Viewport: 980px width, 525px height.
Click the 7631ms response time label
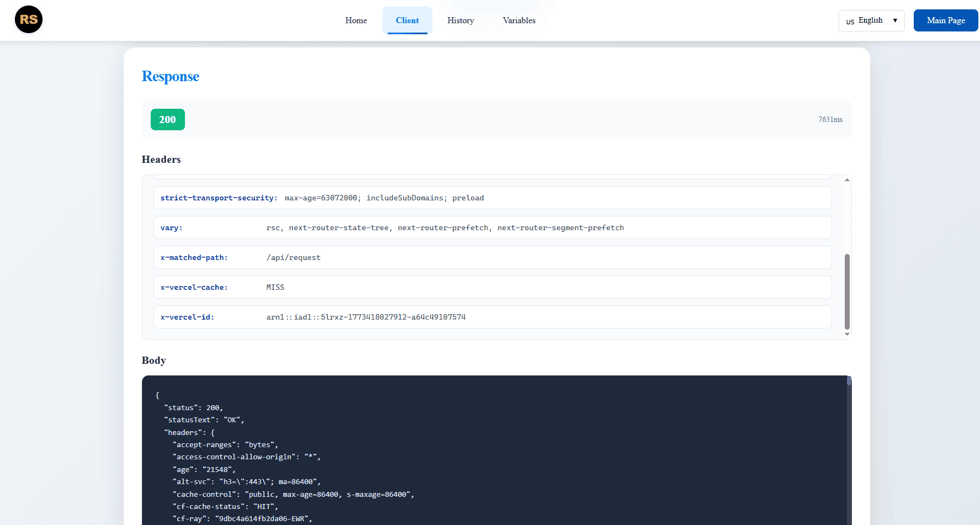click(x=830, y=119)
